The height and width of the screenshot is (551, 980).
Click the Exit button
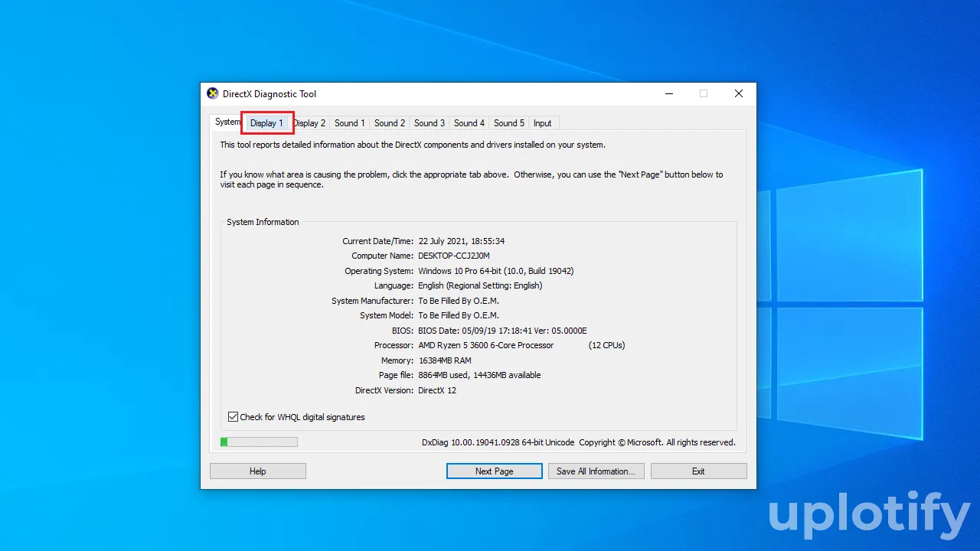[698, 471]
